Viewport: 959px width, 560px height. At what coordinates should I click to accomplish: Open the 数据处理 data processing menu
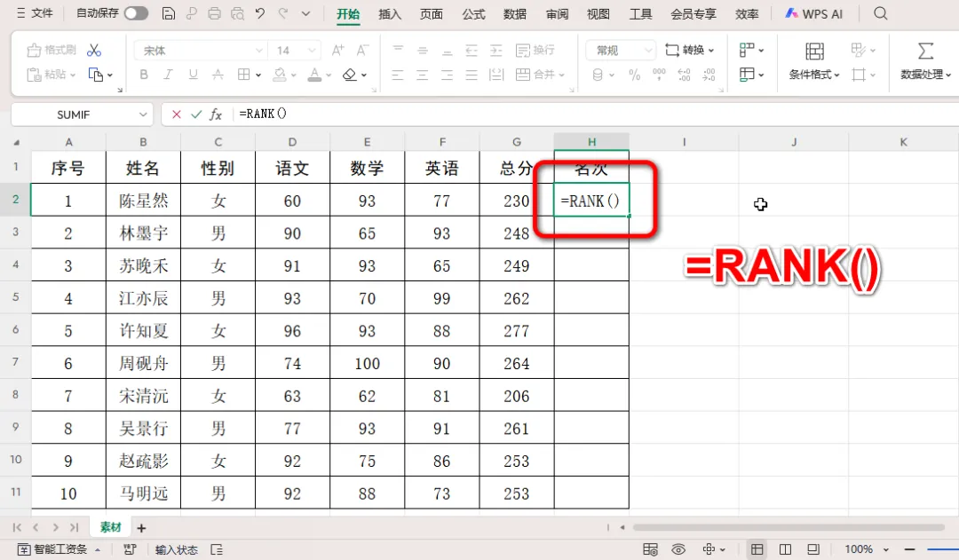point(926,62)
